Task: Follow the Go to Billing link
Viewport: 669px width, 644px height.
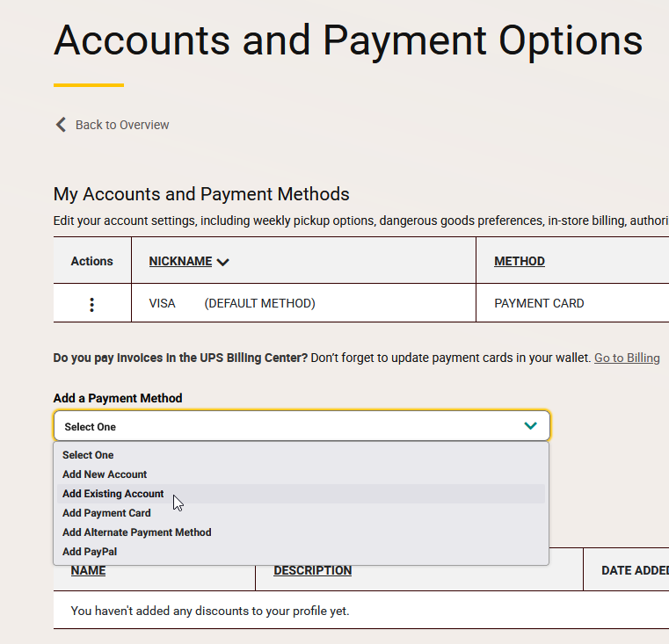Action: (x=627, y=358)
